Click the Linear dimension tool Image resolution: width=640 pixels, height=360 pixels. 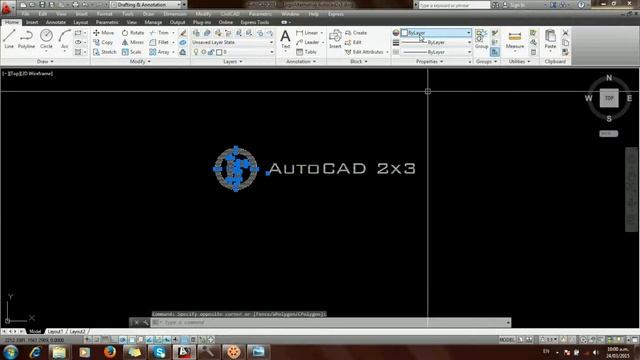click(307, 33)
